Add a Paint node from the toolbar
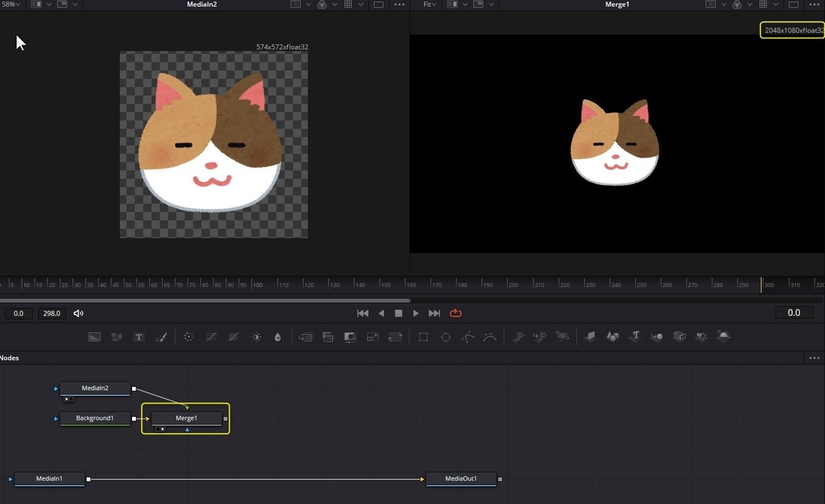The image size is (825, 504). [x=161, y=337]
